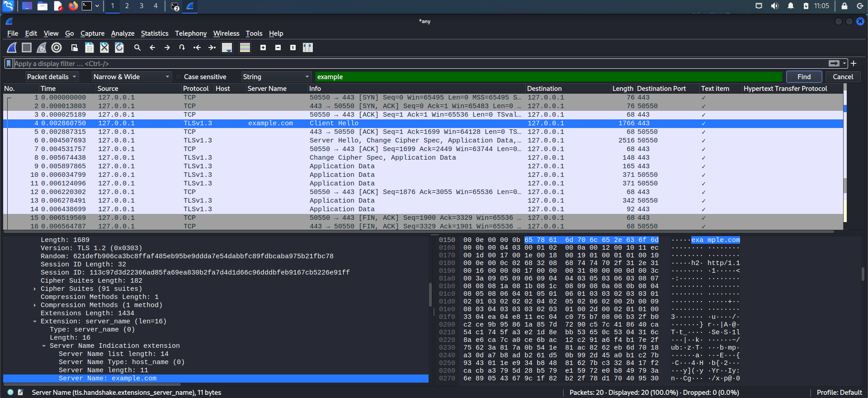Open capture options gear icon

point(57,47)
